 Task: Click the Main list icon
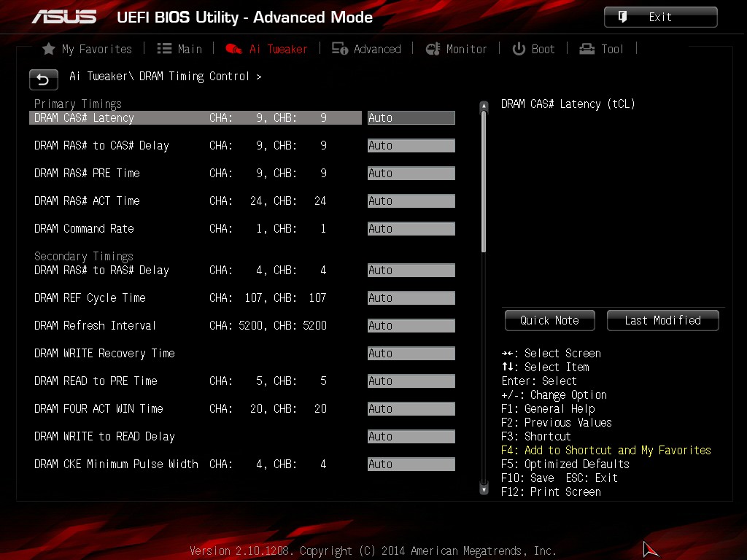coord(164,49)
